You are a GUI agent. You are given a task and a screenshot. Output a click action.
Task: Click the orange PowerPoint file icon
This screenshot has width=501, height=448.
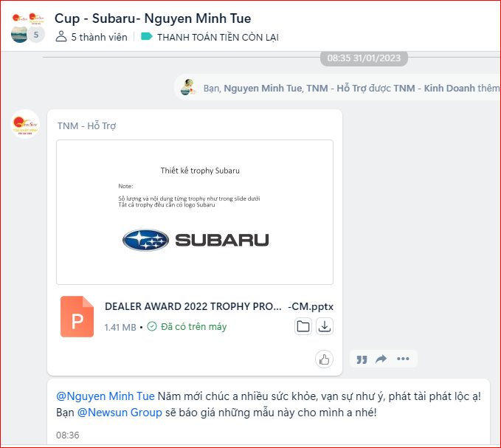77,316
